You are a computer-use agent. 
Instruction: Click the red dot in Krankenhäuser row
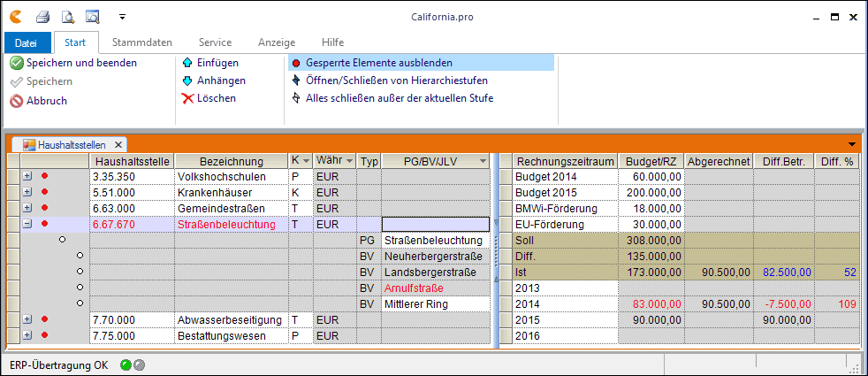coord(45,192)
